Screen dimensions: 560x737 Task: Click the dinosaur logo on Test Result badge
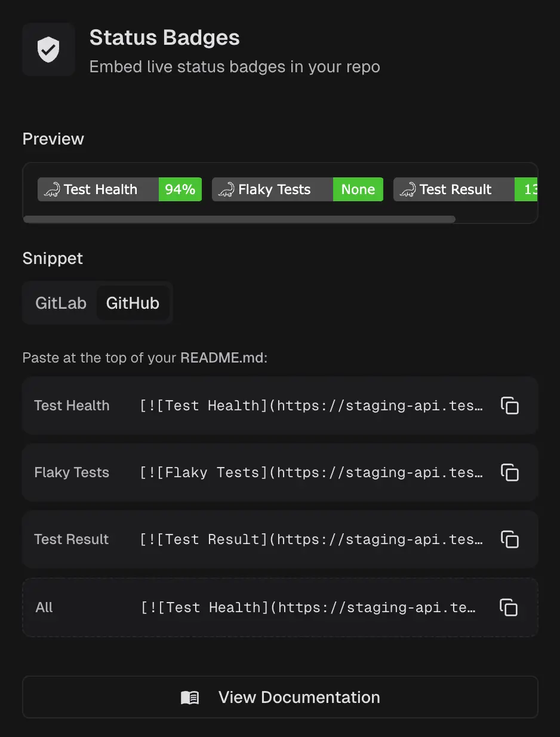[408, 190]
